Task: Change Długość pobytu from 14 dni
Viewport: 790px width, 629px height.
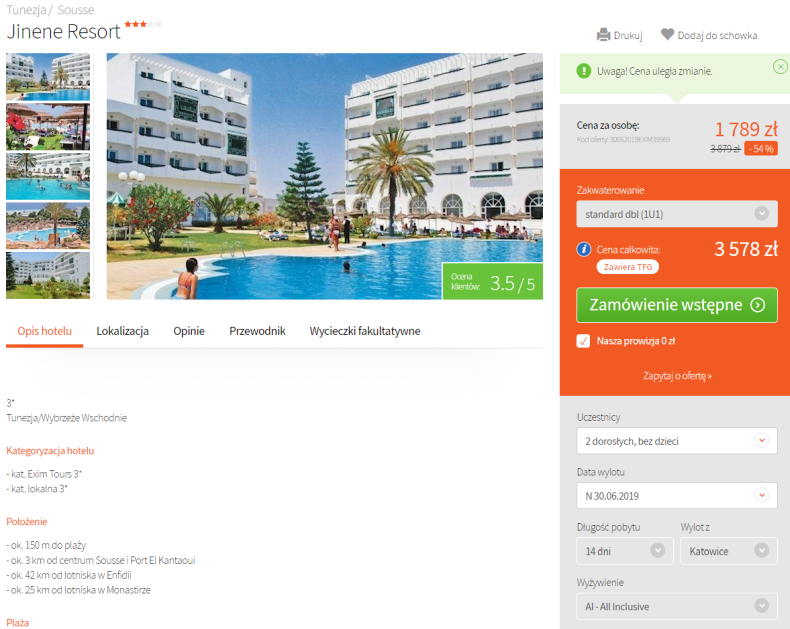Action: (x=625, y=551)
